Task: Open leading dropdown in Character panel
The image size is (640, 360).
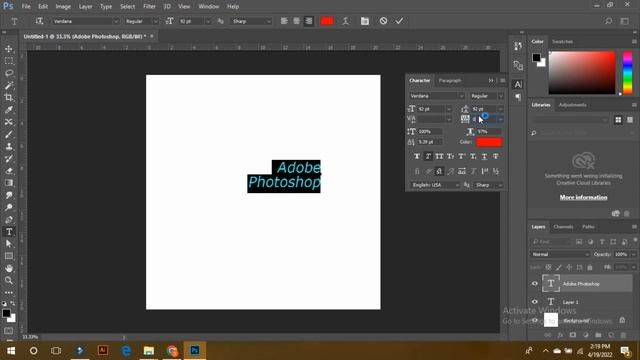Action: 500,109
